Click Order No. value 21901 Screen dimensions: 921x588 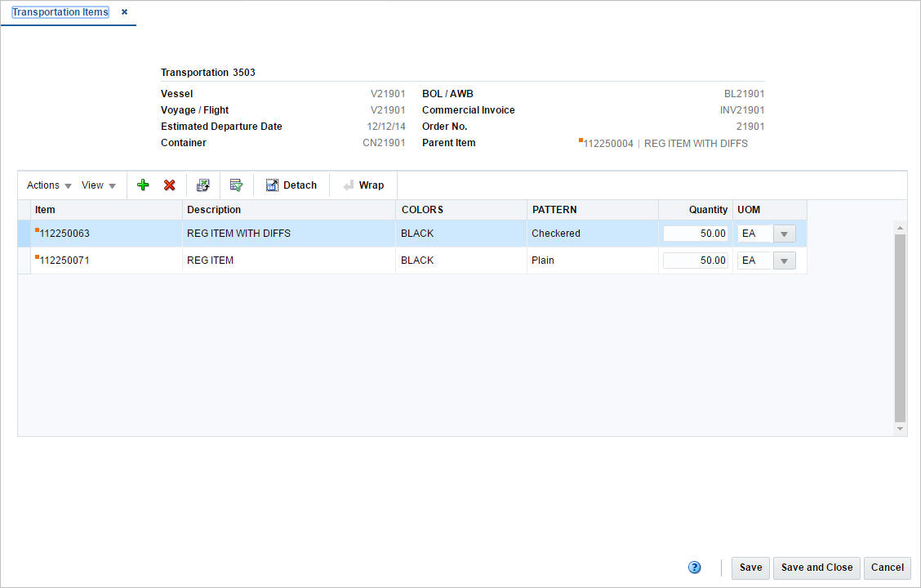750,127
